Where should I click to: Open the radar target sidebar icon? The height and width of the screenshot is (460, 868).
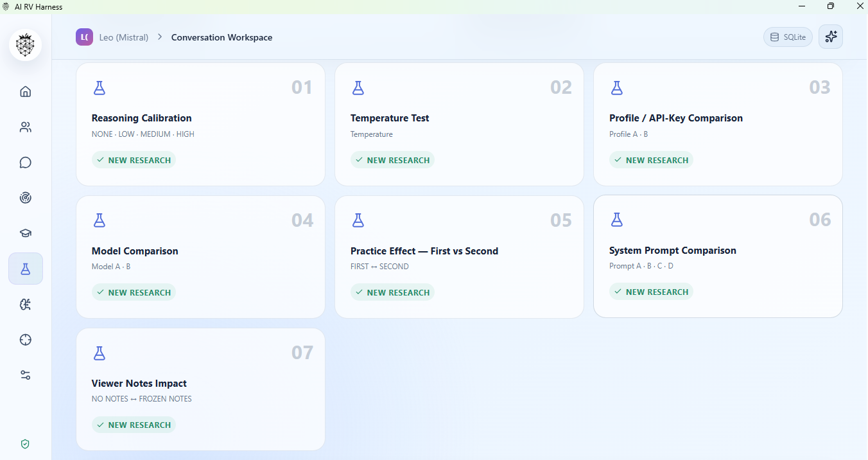26,198
